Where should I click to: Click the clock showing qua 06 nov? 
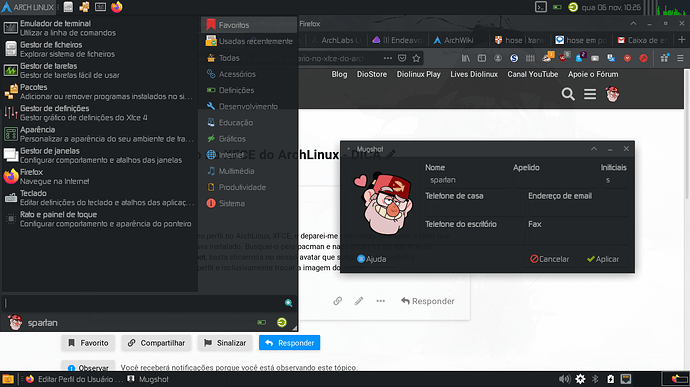(x=611, y=7)
